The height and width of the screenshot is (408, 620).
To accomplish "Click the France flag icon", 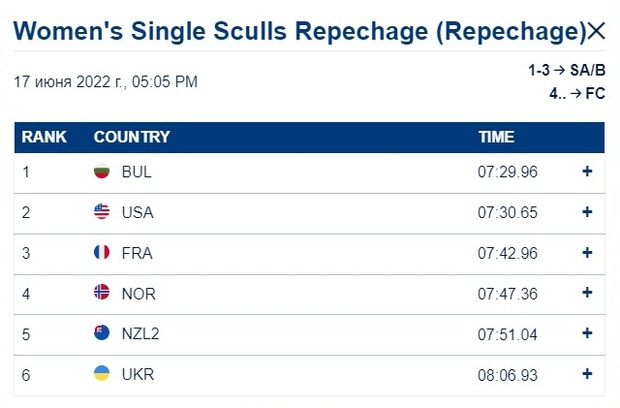I will coord(102,252).
